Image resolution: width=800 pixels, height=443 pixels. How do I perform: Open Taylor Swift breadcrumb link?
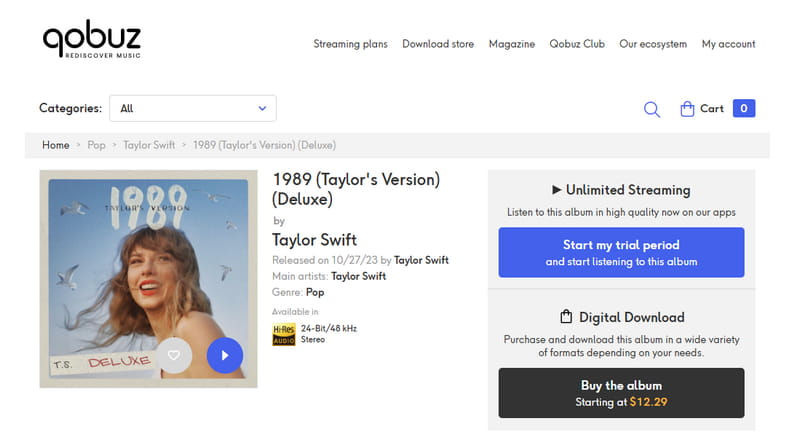149,145
